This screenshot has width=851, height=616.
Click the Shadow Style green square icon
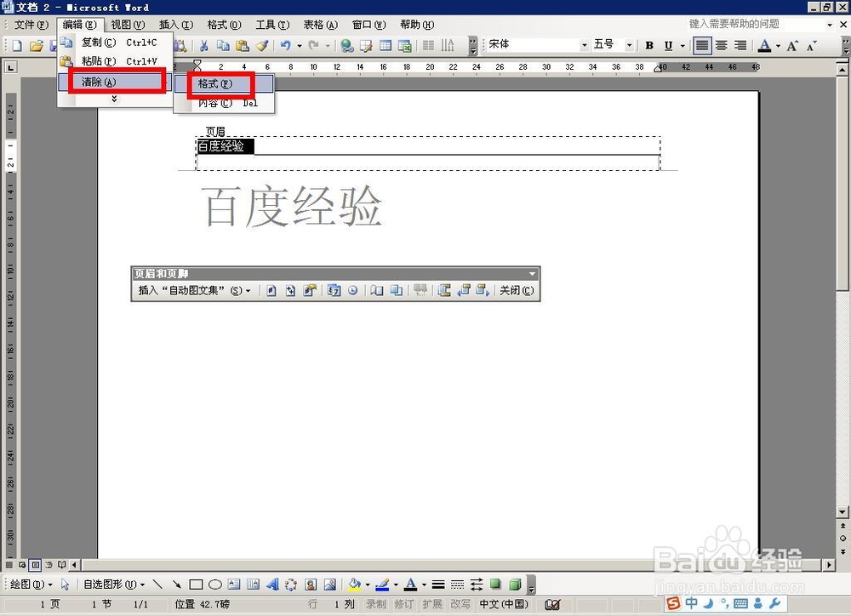pos(495,585)
